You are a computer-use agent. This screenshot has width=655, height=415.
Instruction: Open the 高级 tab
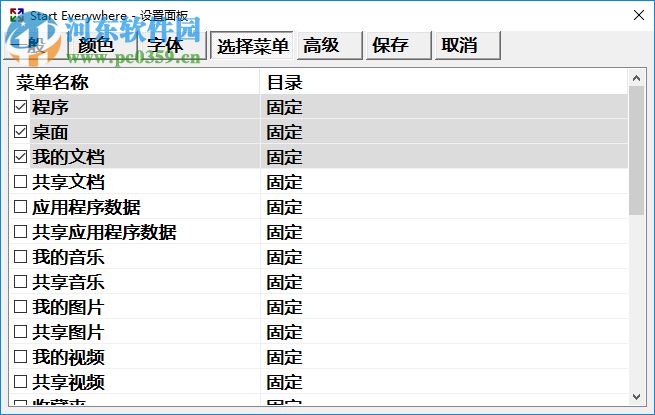click(x=330, y=45)
